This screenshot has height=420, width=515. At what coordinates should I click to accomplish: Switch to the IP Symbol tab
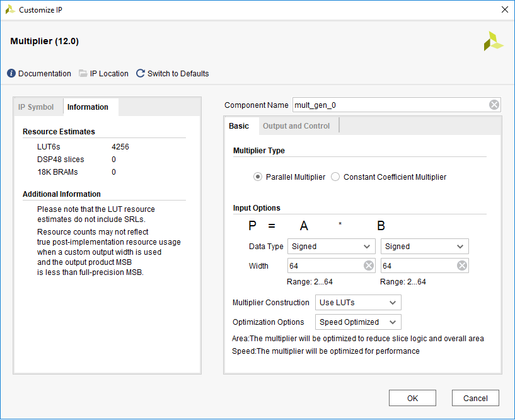[36, 107]
